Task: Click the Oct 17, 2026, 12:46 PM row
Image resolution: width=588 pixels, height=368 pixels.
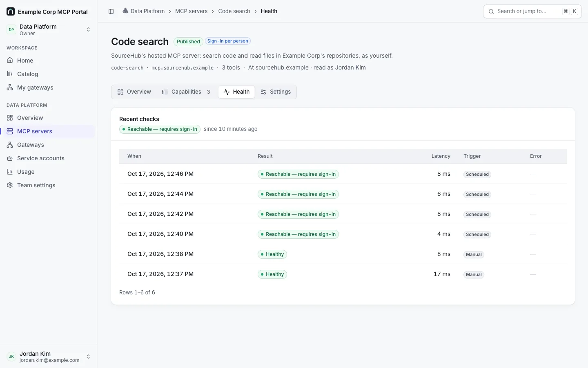Action: tap(343, 174)
